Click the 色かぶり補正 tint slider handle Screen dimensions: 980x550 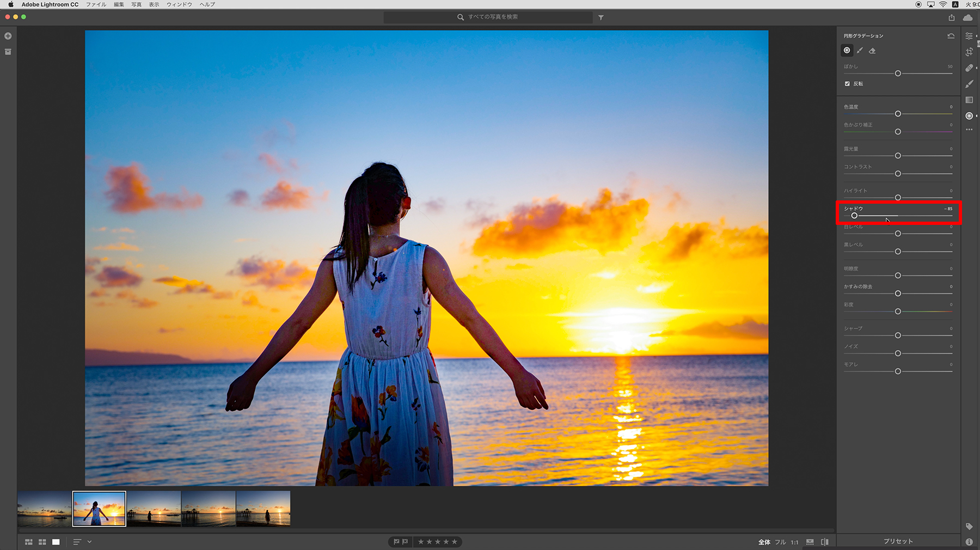pos(898,132)
